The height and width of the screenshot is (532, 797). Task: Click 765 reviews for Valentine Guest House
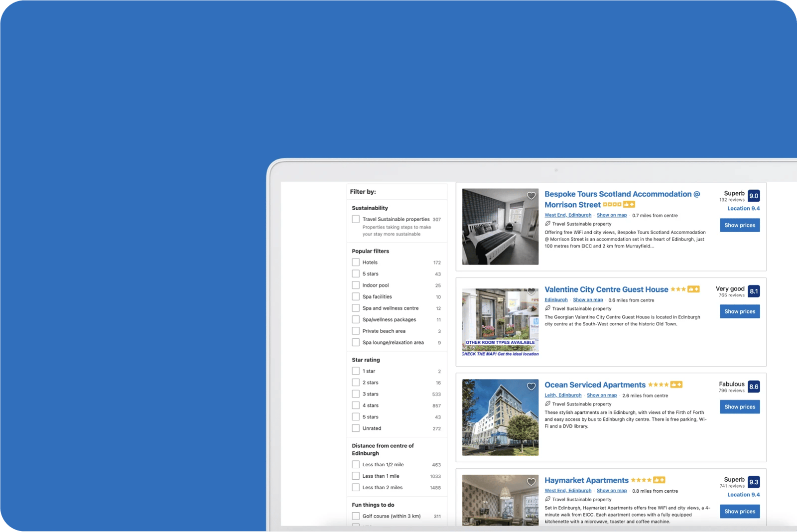731,295
